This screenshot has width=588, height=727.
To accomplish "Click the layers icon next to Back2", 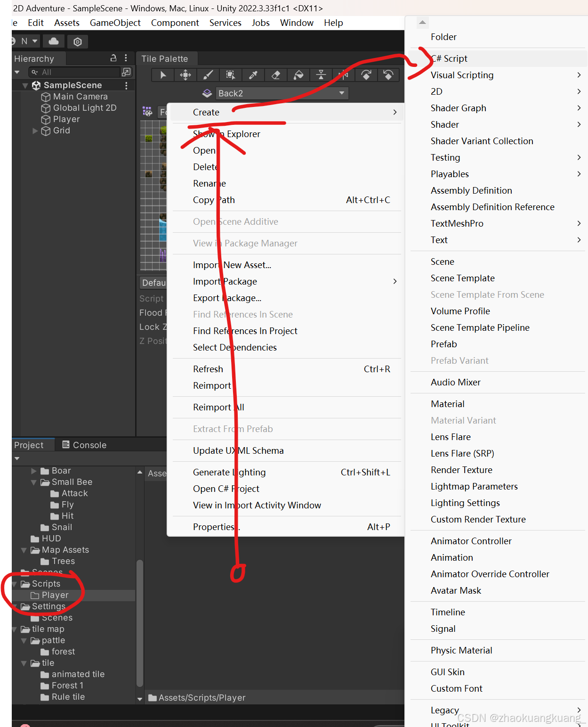I will 207,93.
